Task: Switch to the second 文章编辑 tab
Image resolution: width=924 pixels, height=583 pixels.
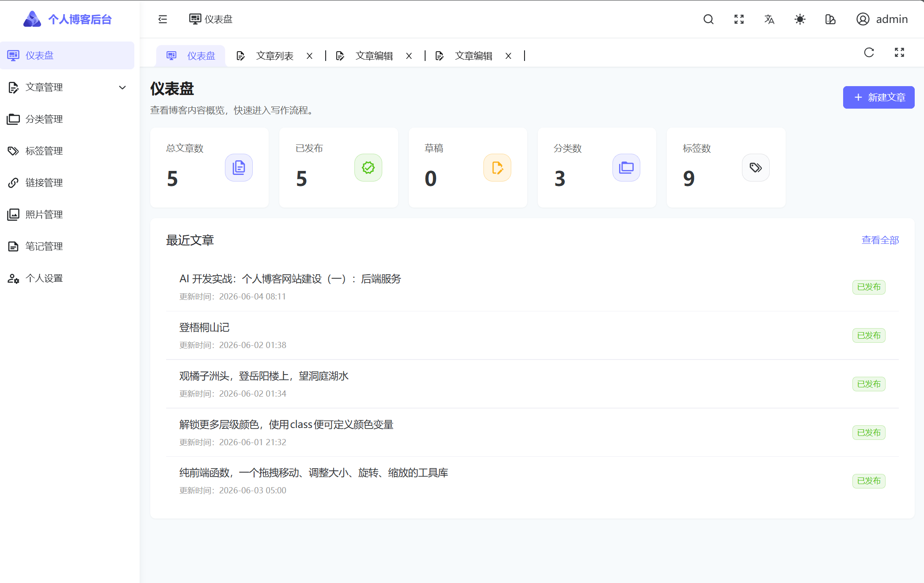Action: coord(473,56)
